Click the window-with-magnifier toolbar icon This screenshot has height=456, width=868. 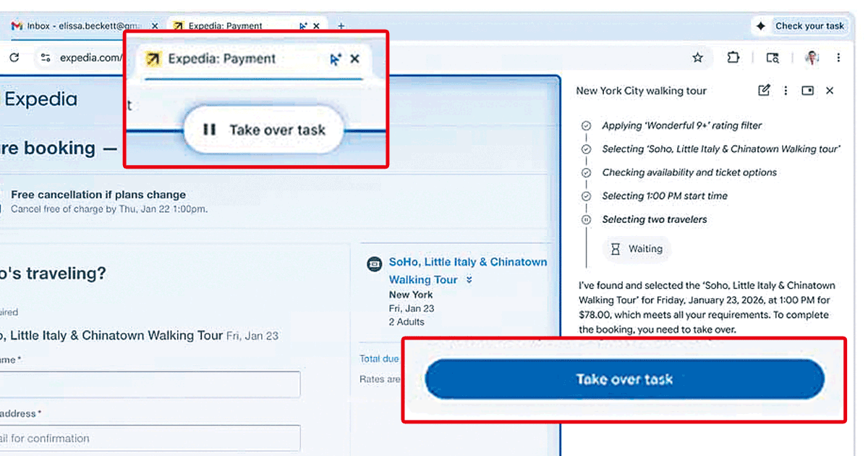click(773, 58)
